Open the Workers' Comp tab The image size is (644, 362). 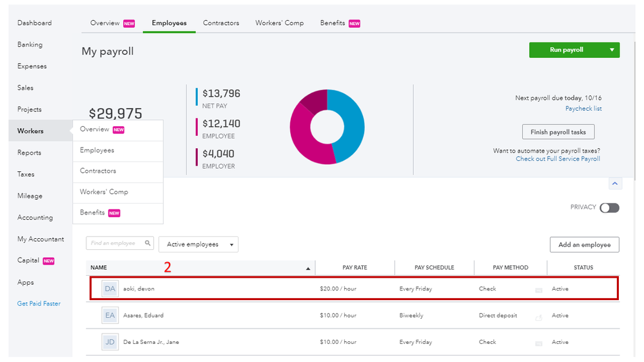[279, 23]
